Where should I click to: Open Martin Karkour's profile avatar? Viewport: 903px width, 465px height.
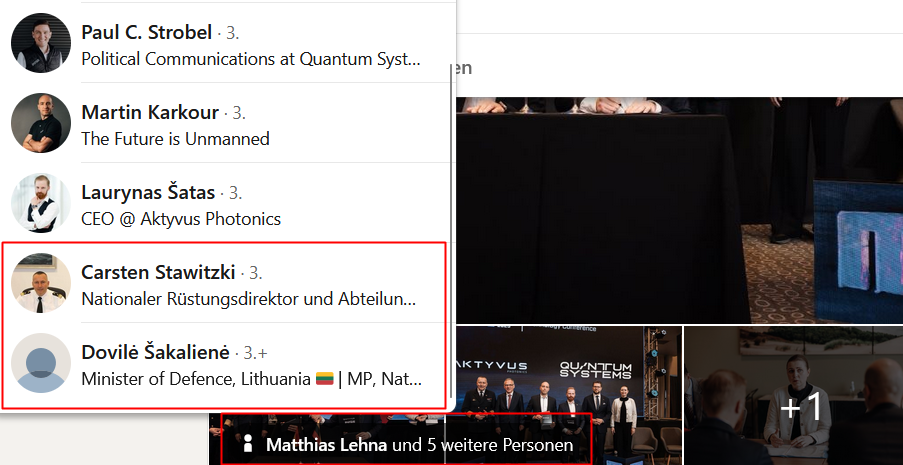point(41,123)
